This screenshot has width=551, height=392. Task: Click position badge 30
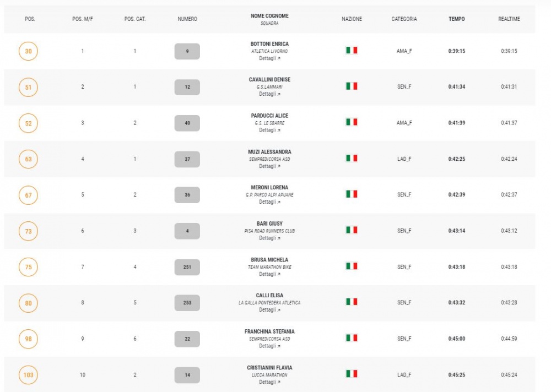[x=28, y=51]
